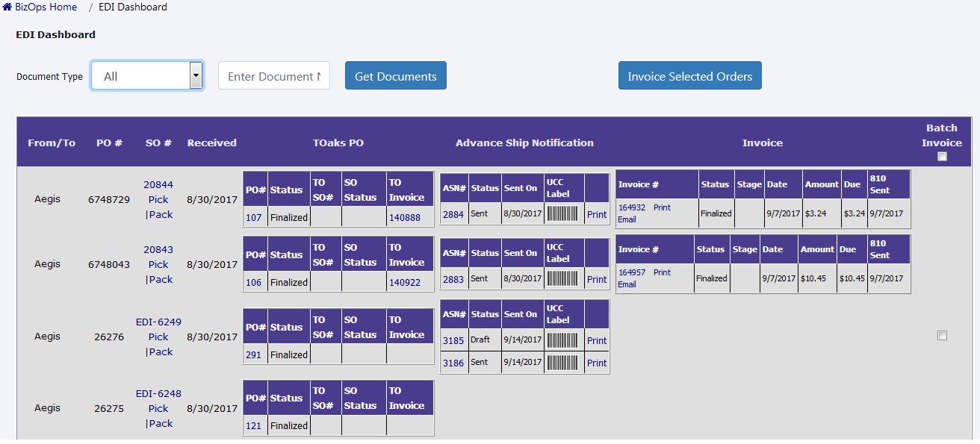Toggle the Batch Invoice header checkbox

942,157
